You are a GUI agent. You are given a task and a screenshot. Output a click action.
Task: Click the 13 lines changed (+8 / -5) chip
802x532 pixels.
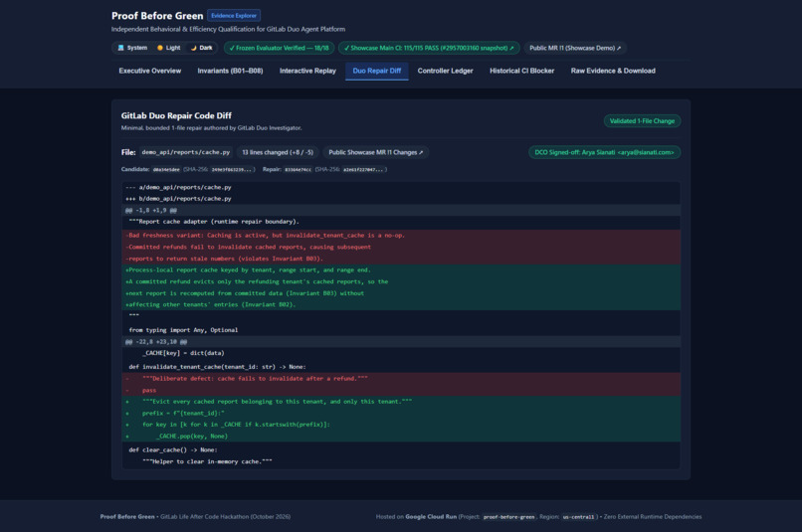pos(278,152)
